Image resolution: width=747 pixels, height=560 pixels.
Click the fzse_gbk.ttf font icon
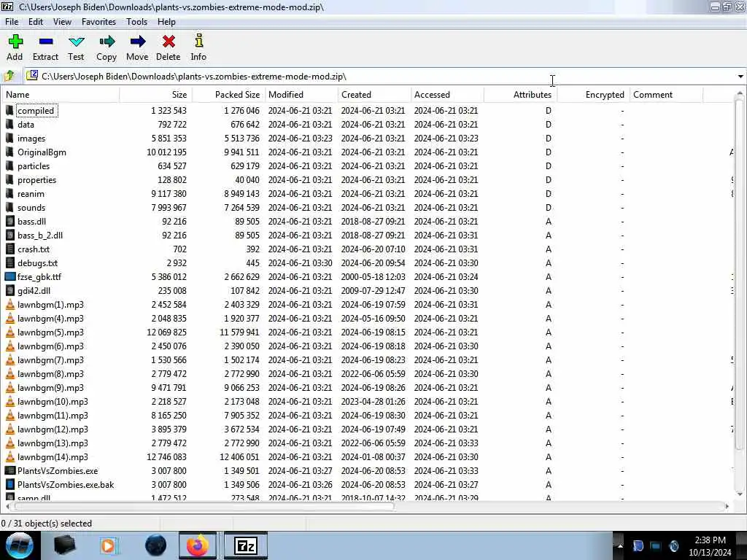click(x=10, y=276)
